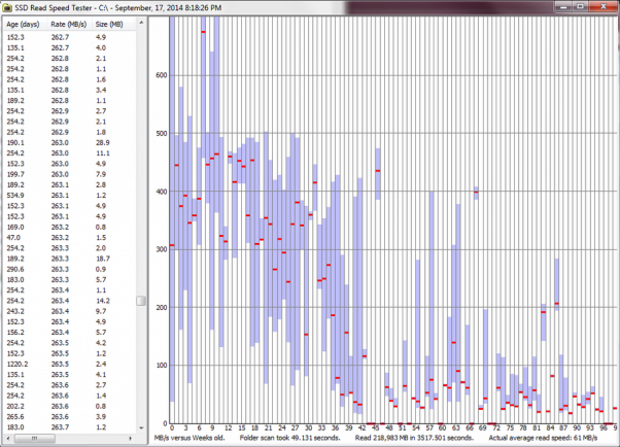Click the 'Folder scan took 49.131 seconds' status text
This screenshot has height=447, width=620.
pyautogui.click(x=288, y=438)
